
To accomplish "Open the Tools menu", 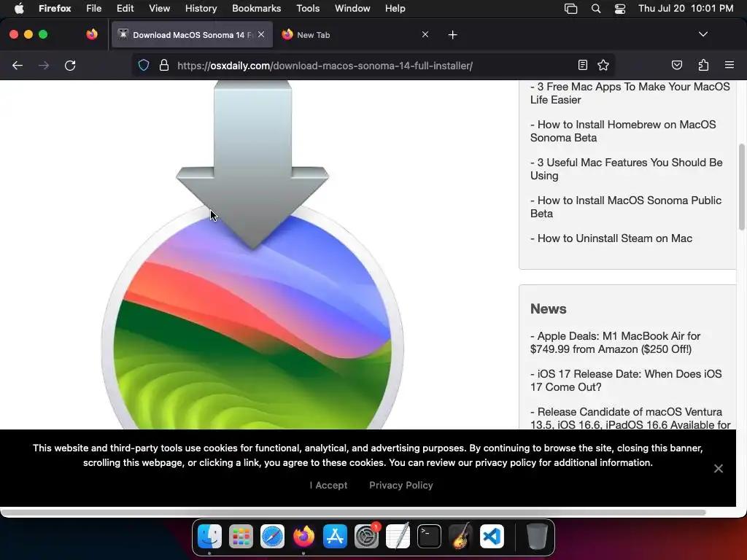I will (308, 8).
